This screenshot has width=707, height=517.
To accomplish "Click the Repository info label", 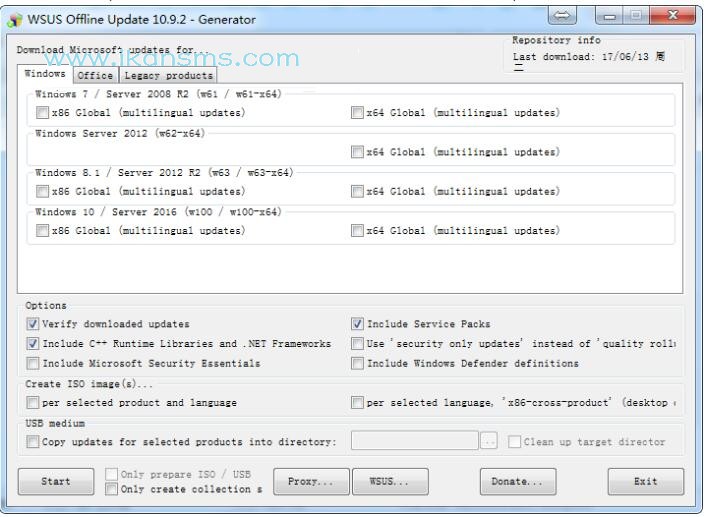I will point(556,40).
